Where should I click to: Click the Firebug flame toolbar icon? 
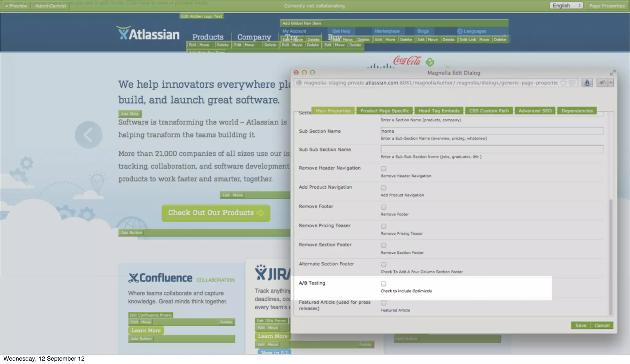pyautogui.click(x=587, y=83)
